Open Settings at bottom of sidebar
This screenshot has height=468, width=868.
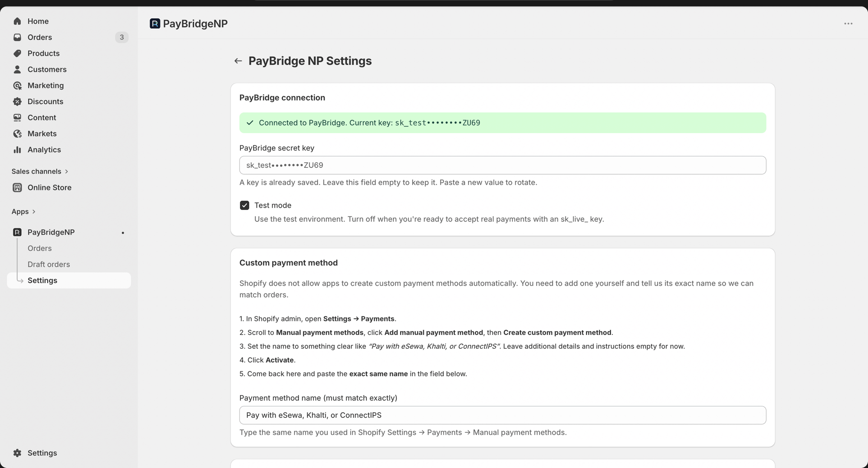coord(42,453)
